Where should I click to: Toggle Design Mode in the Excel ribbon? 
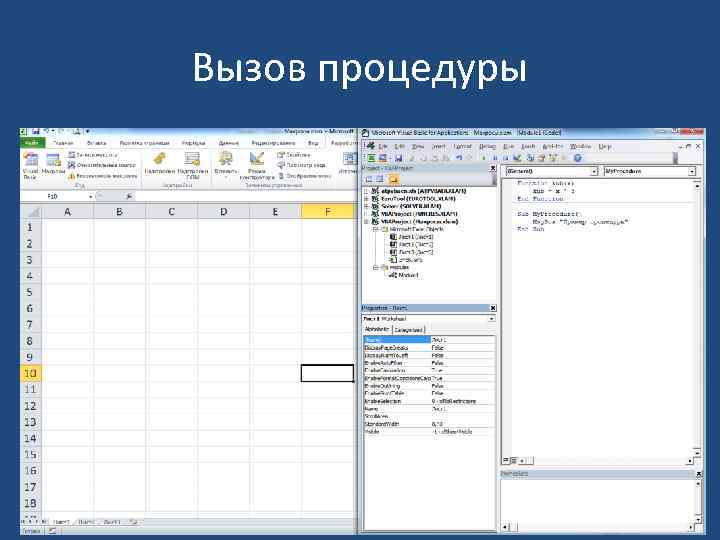point(257,165)
